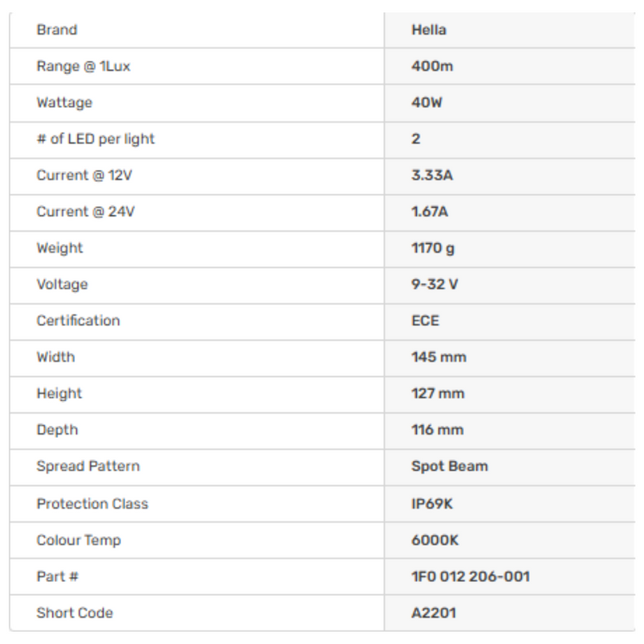Select the 145 mm width value
This screenshot has width=644, height=644.
(439, 357)
